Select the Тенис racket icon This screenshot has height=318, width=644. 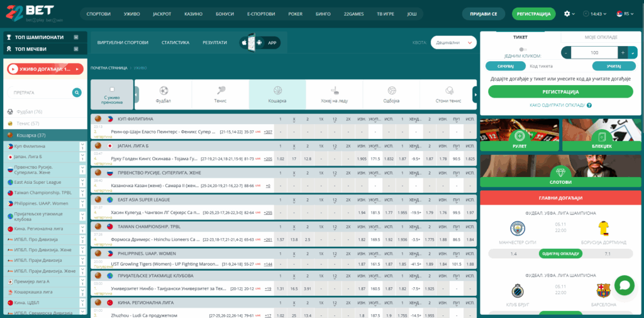[x=221, y=90]
